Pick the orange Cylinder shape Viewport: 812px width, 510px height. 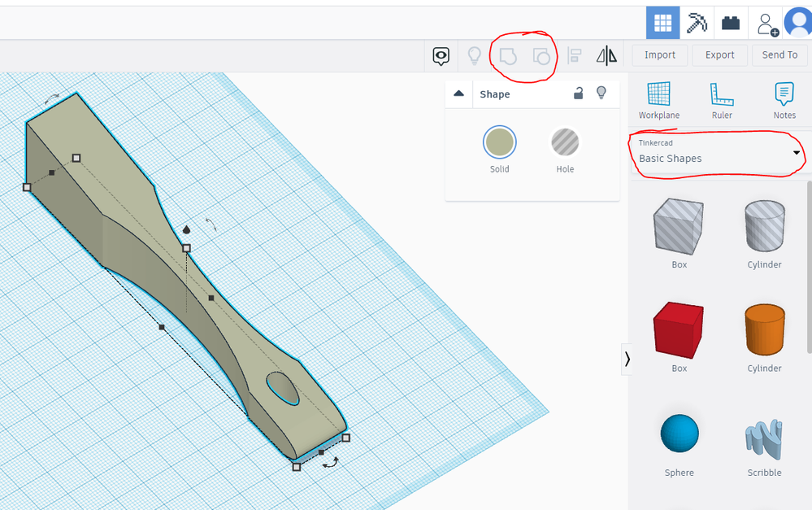pyautogui.click(x=764, y=330)
